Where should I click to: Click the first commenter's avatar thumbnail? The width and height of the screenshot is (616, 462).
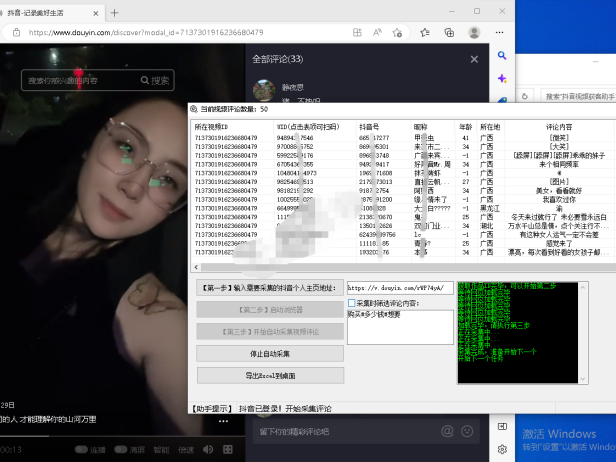pyautogui.click(x=264, y=90)
